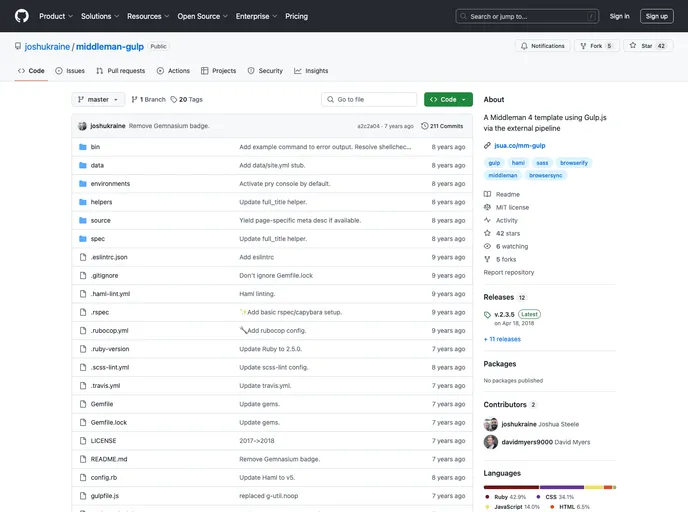Click the Ruby segment of language bar
The width and height of the screenshot is (688, 512).
pos(511,487)
